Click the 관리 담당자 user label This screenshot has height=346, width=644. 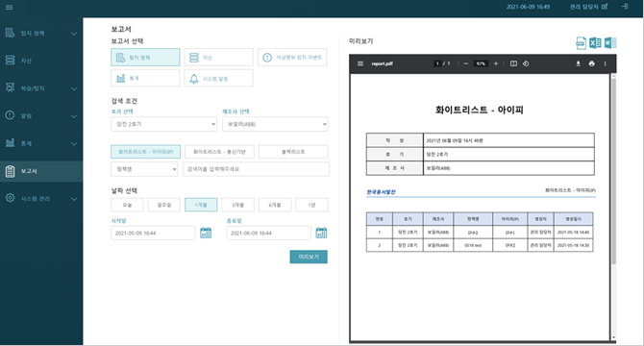(584, 7)
